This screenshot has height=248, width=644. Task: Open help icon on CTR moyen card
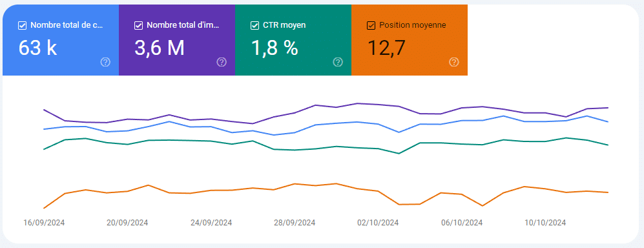pyautogui.click(x=338, y=62)
